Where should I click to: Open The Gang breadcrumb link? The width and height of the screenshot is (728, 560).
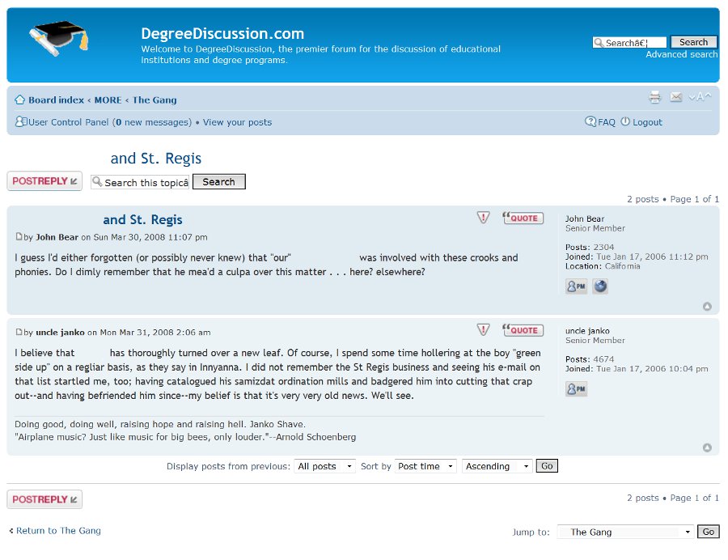tap(154, 100)
